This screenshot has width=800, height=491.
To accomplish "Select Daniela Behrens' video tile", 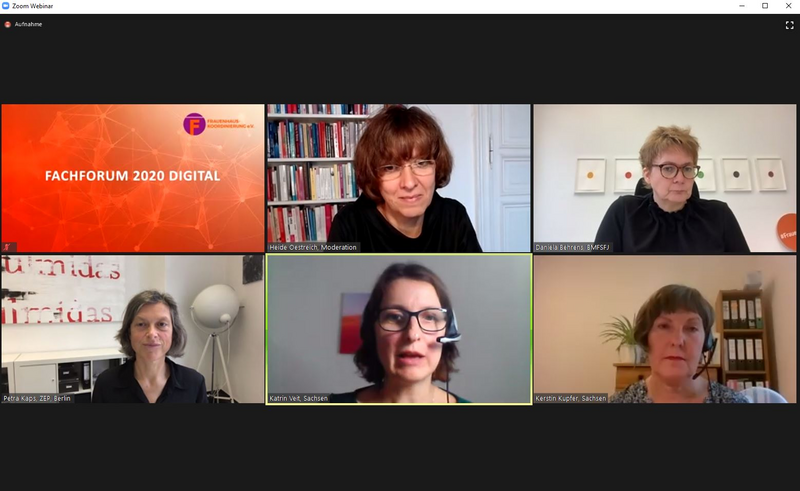I will coord(665,178).
